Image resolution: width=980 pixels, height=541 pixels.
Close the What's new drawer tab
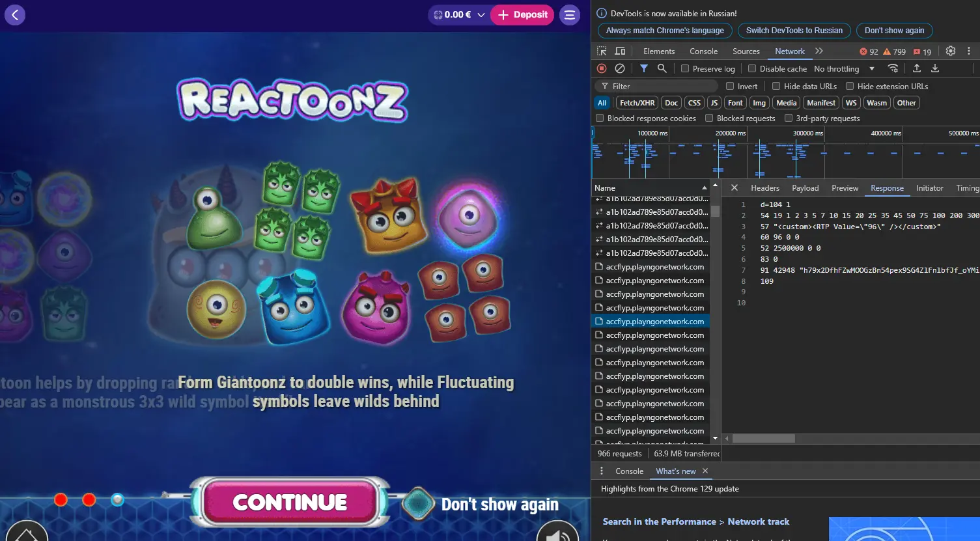(705, 471)
